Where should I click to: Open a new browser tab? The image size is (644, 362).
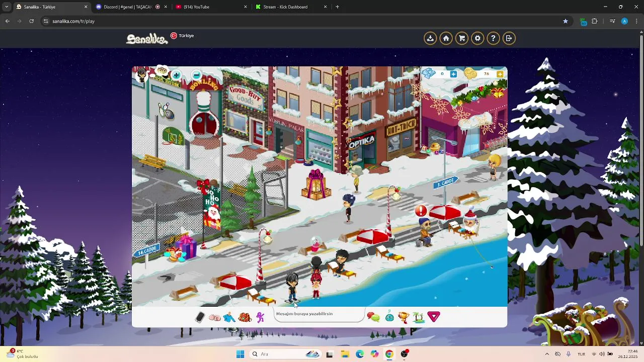[x=337, y=7]
